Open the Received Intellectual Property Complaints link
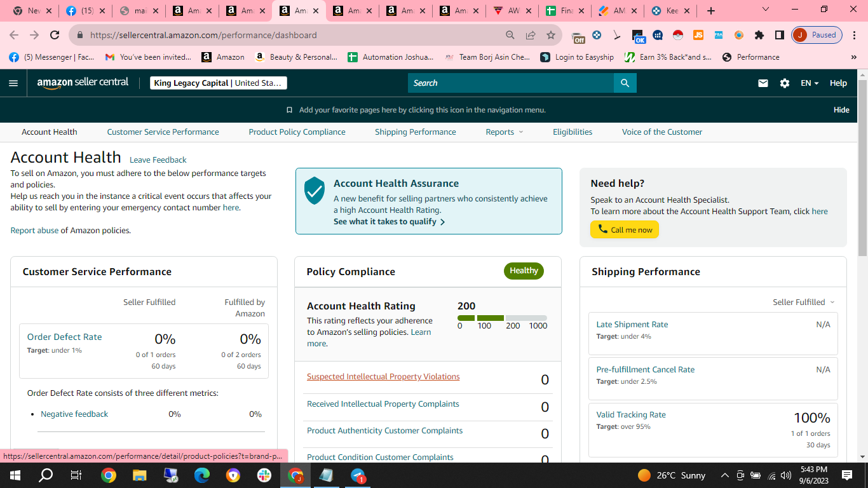This screenshot has height=488, width=868. (x=383, y=404)
